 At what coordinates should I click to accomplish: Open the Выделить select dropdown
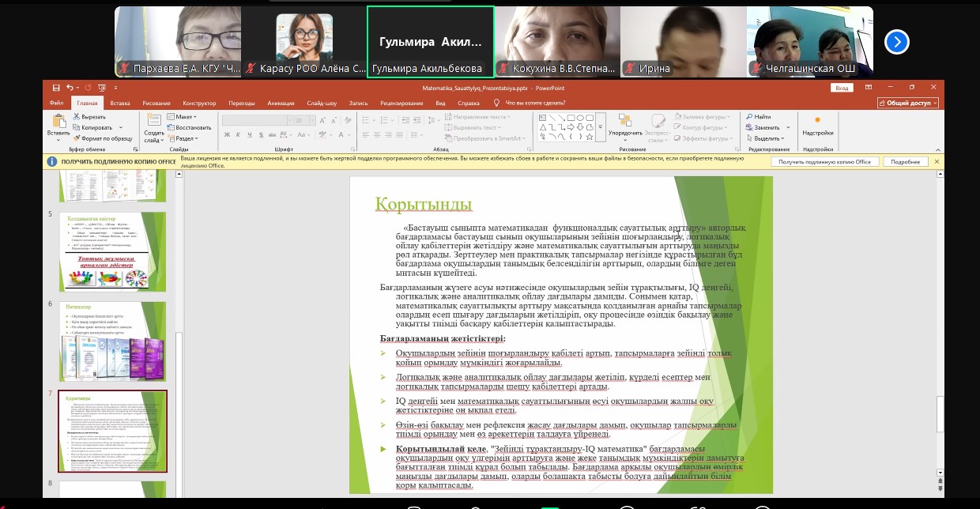point(767,138)
